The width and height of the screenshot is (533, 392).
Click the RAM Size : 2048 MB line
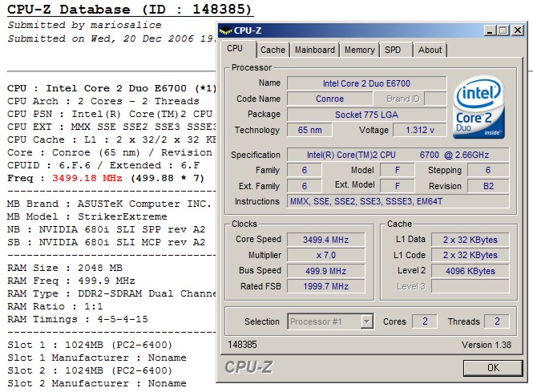(65, 268)
